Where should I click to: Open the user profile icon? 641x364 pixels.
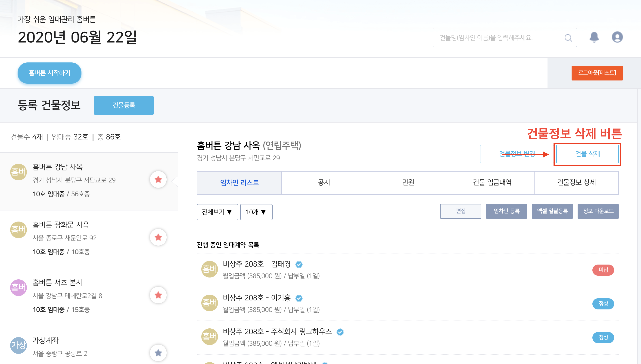pyautogui.click(x=617, y=37)
